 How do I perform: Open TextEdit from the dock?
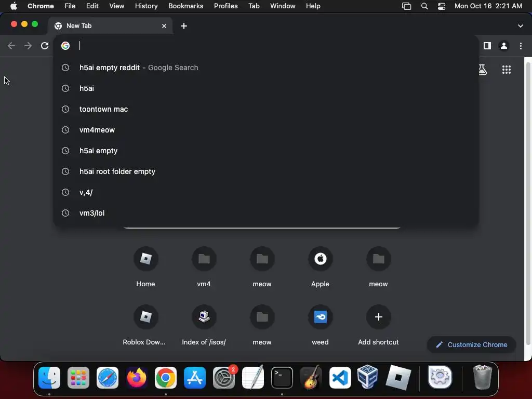coord(253,378)
